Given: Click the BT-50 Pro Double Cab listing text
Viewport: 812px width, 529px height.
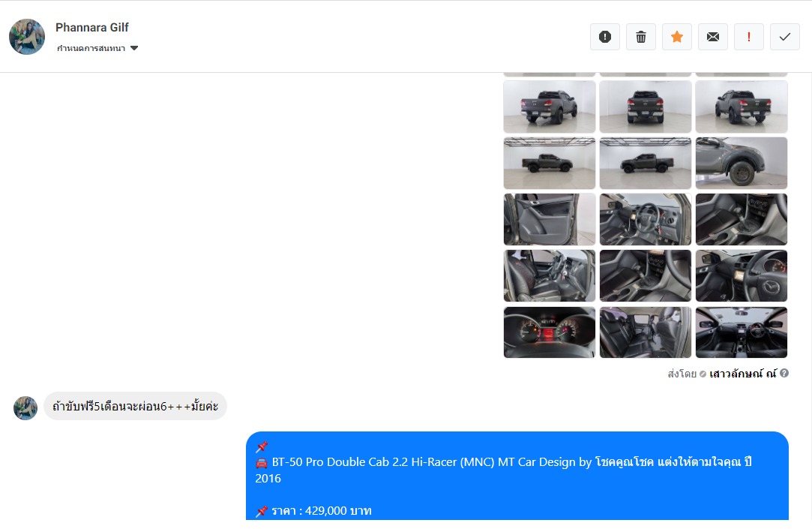Looking at the screenshot, I should [x=503, y=470].
